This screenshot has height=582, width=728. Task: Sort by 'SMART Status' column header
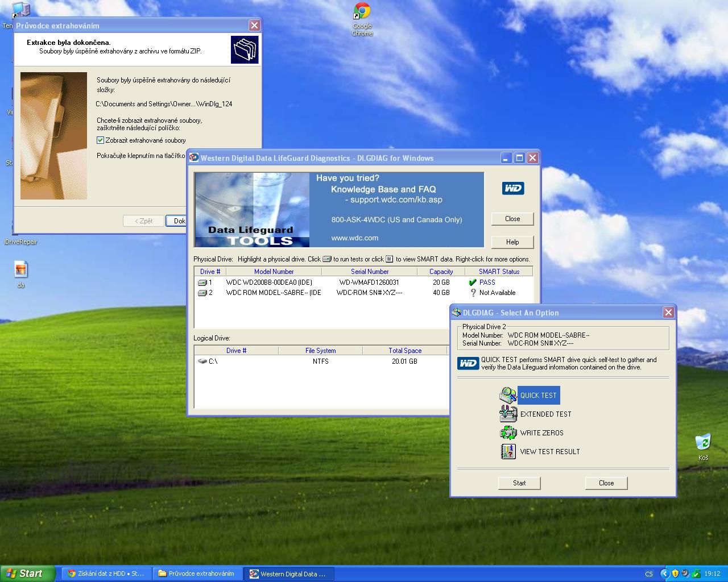(x=499, y=272)
